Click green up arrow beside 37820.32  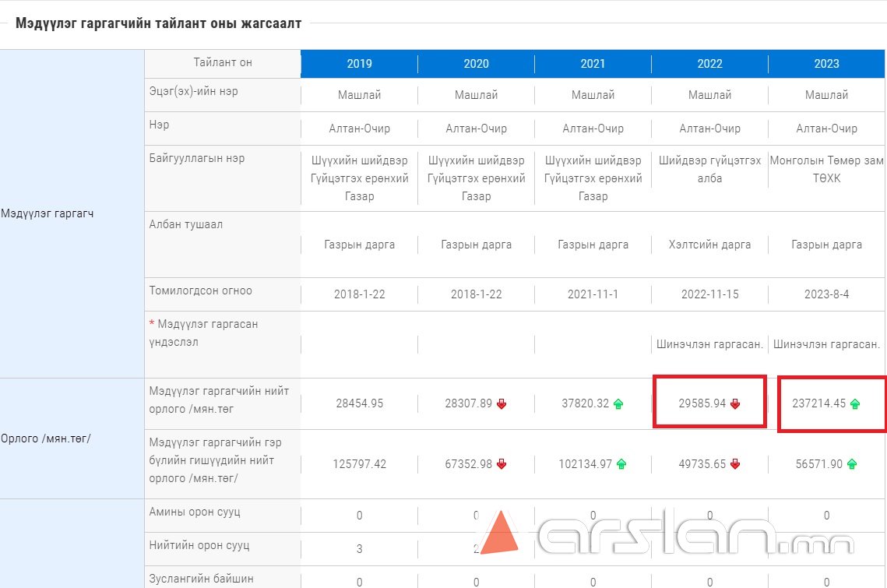pyautogui.click(x=618, y=403)
